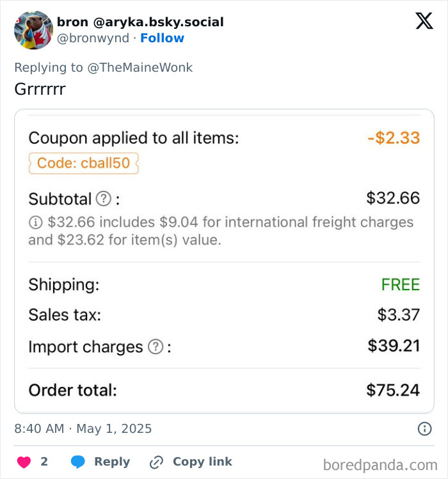Viewport: 448px width, 479px height.
Task: Click the Copy link text
Action: coord(202,462)
